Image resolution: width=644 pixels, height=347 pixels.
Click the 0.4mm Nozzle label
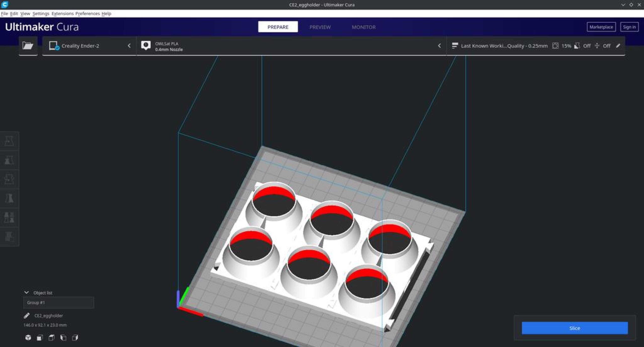tap(169, 50)
